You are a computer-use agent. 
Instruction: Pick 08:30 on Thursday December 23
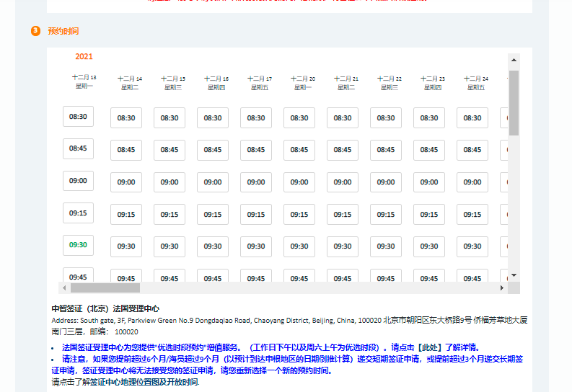coord(429,118)
